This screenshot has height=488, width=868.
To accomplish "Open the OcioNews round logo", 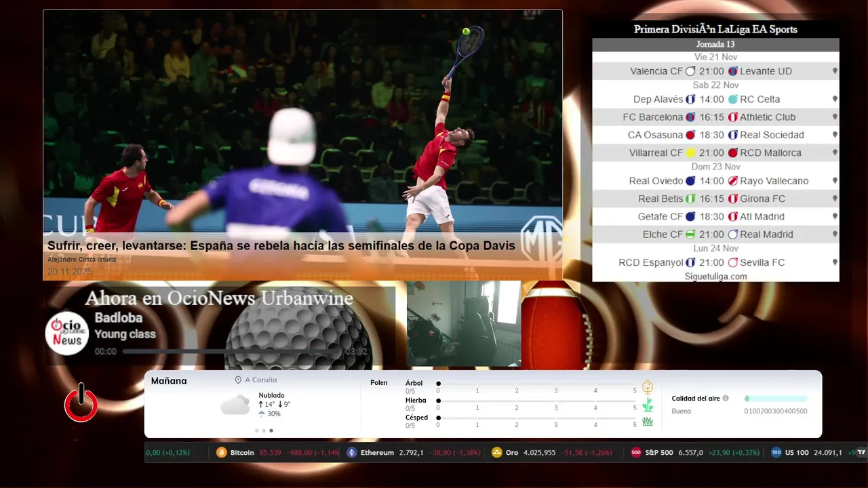I will click(67, 333).
